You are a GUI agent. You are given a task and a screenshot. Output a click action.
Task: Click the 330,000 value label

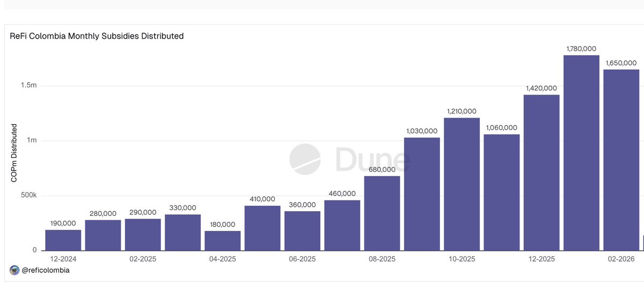[183, 207]
